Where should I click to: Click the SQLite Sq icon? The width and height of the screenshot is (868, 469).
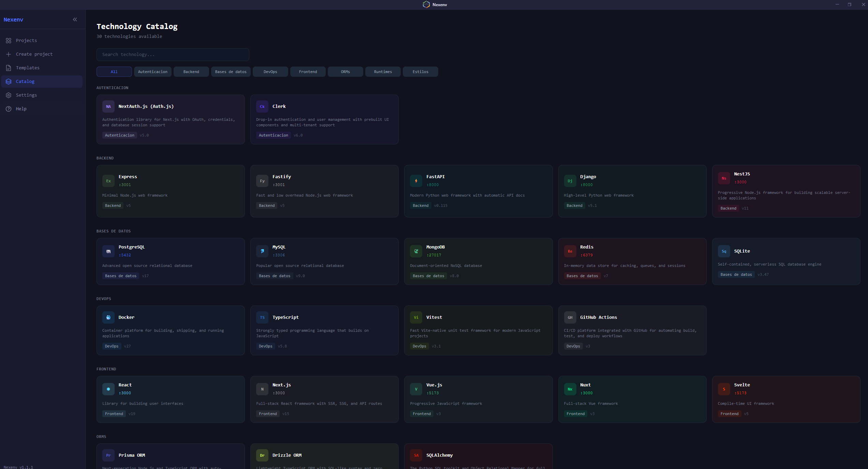[724, 251]
